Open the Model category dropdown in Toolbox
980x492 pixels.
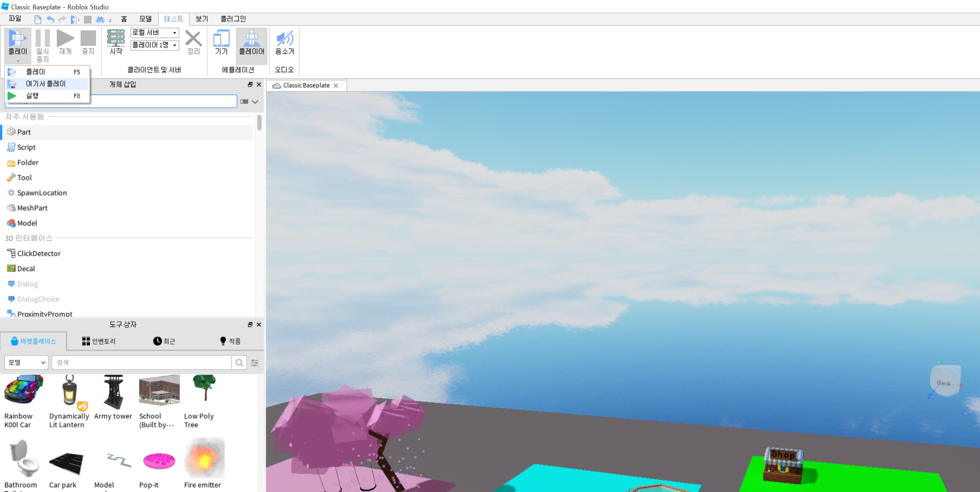(27, 363)
